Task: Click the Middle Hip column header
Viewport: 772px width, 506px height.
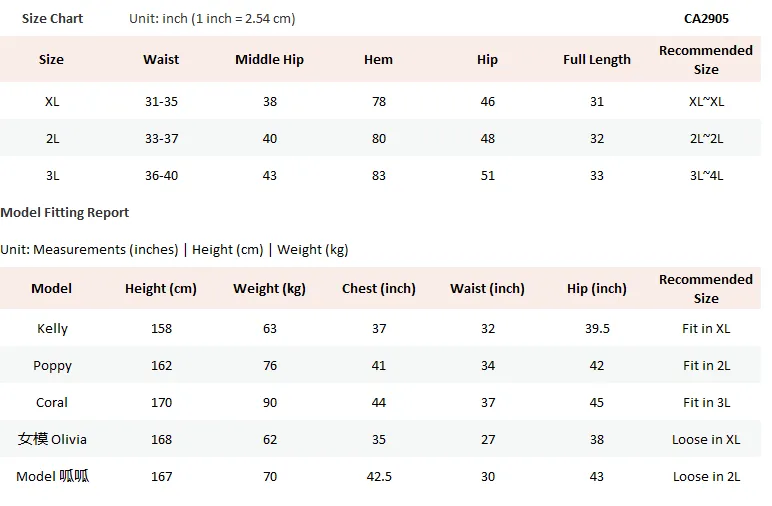Action: click(269, 60)
